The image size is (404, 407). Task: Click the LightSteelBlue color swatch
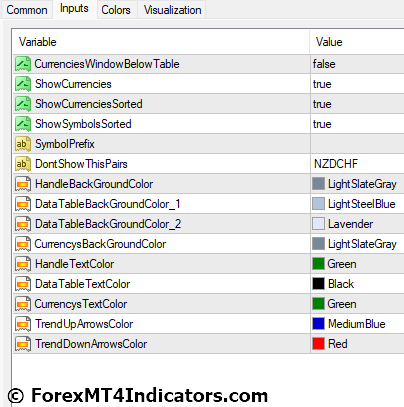pos(318,204)
